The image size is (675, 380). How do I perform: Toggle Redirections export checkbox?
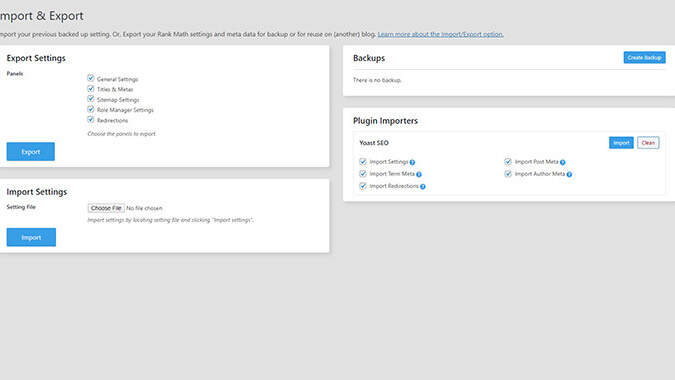click(x=90, y=119)
